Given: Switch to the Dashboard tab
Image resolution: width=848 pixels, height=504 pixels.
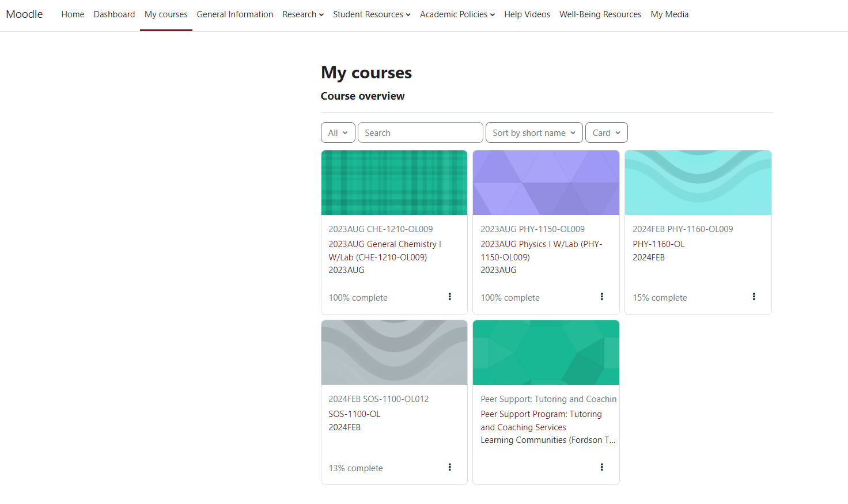Looking at the screenshot, I should [114, 14].
